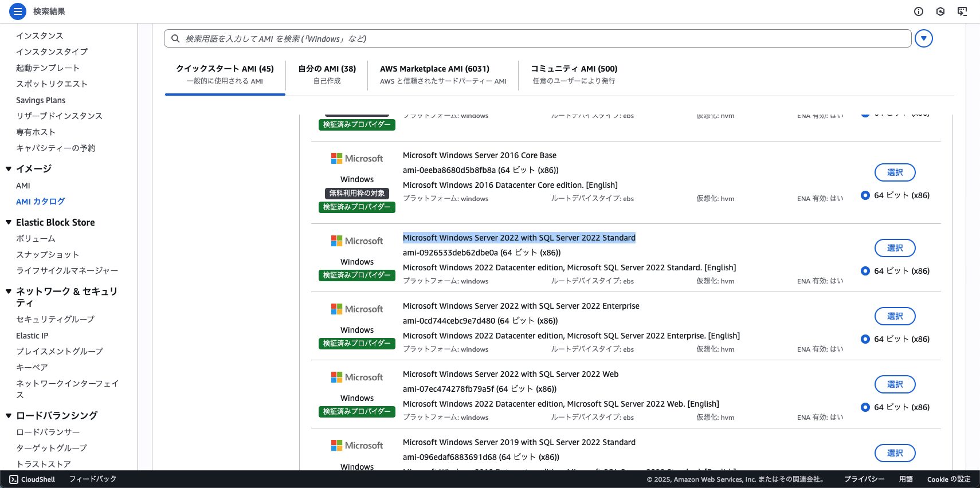Collapse the ロードバランシング section

click(x=9, y=416)
